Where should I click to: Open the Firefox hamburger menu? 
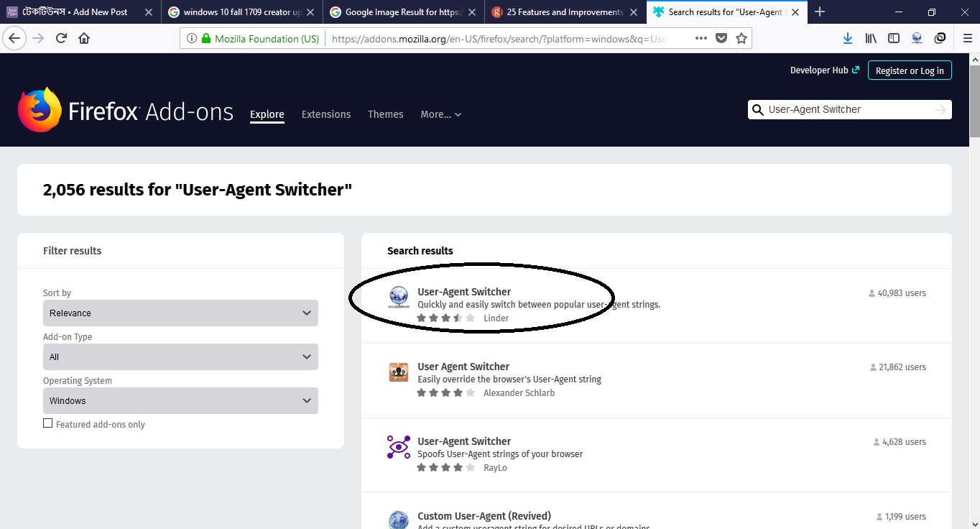pyautogui.click(x=968, y=39)
